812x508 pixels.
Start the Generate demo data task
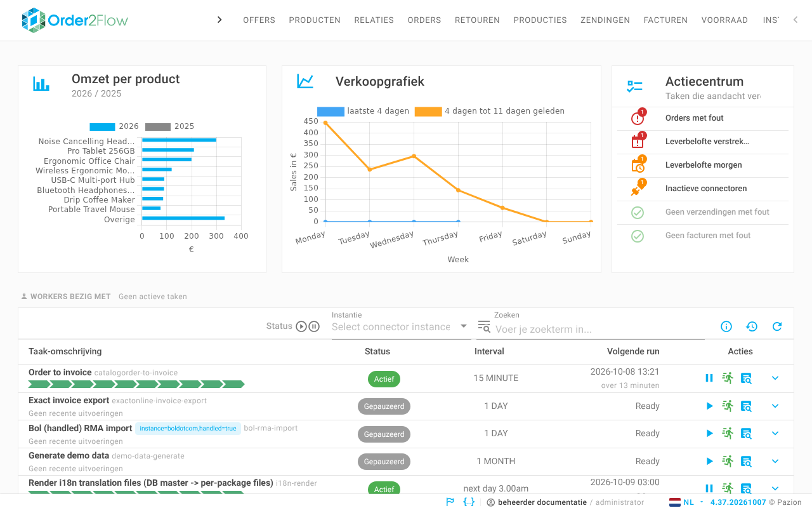pos(709,461)
